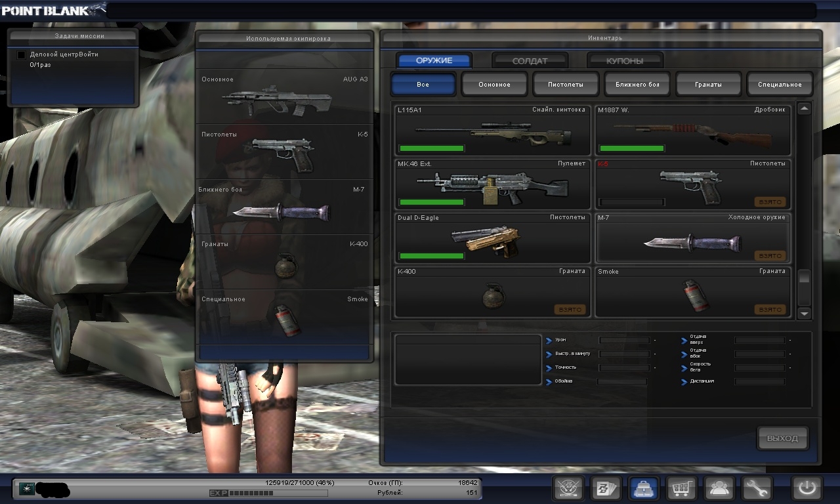Select the M-7 knife in the inventory grid

693,237
